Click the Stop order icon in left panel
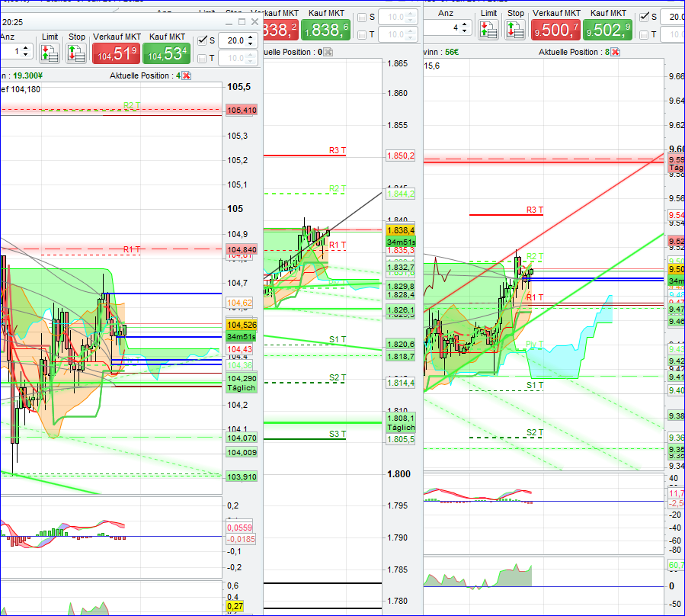The width and height of the screenshot is (685, 616). coord(76,53)
